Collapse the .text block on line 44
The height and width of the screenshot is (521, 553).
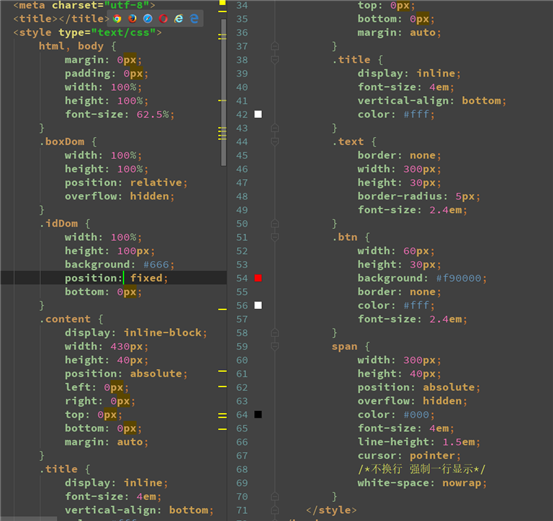275,141
